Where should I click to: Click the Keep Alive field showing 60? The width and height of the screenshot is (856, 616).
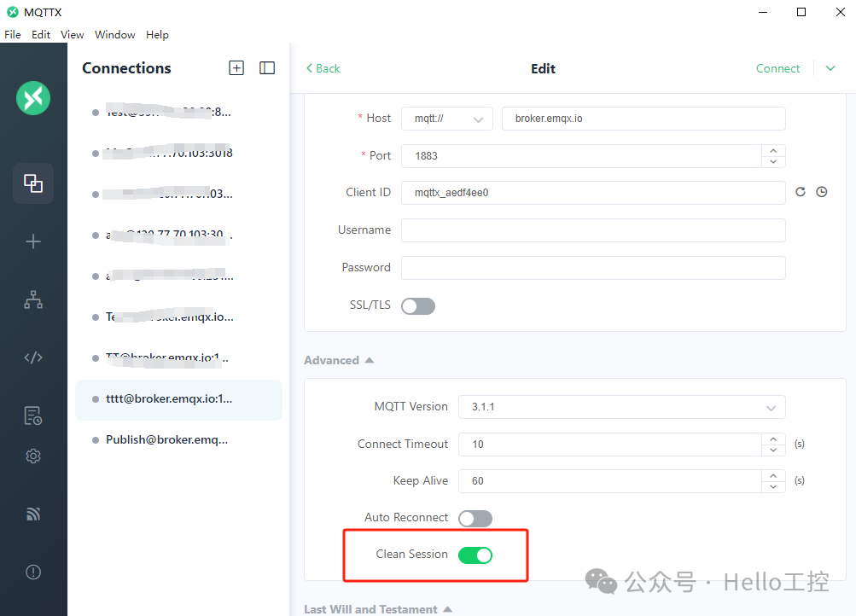(610, 481)
